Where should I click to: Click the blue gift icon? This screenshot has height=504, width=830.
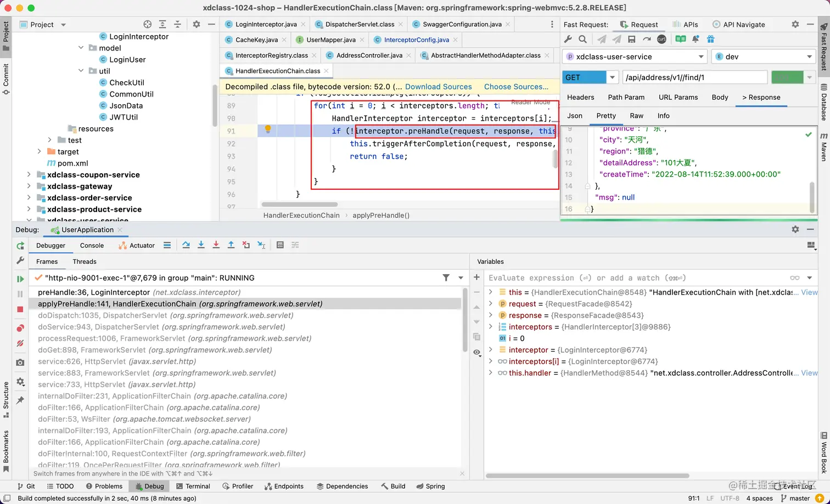[711, 39]
